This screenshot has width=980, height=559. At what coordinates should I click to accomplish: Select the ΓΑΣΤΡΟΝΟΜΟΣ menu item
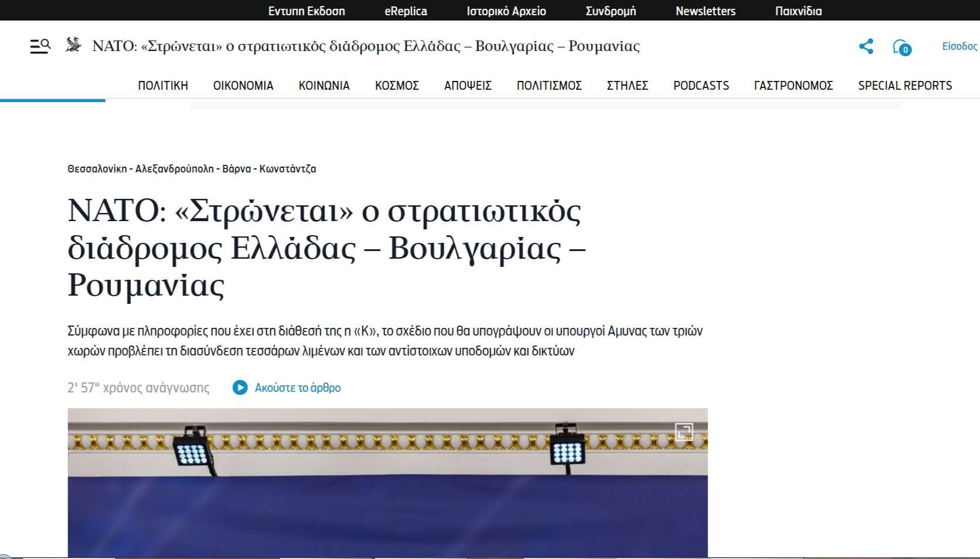794,86
